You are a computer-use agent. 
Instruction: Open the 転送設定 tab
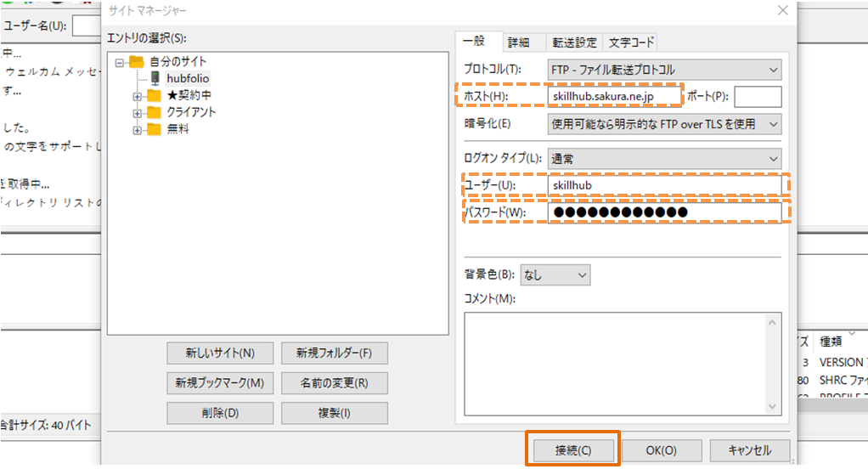574,42
